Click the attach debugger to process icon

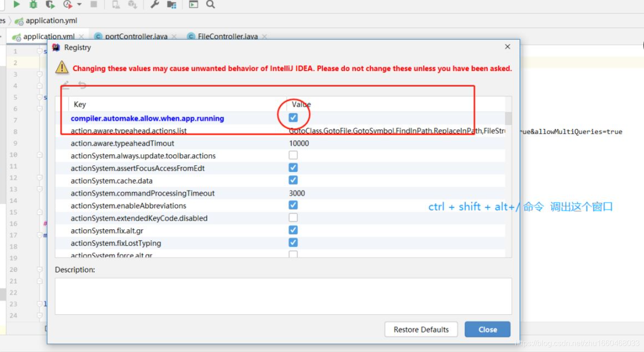point(116,4)
